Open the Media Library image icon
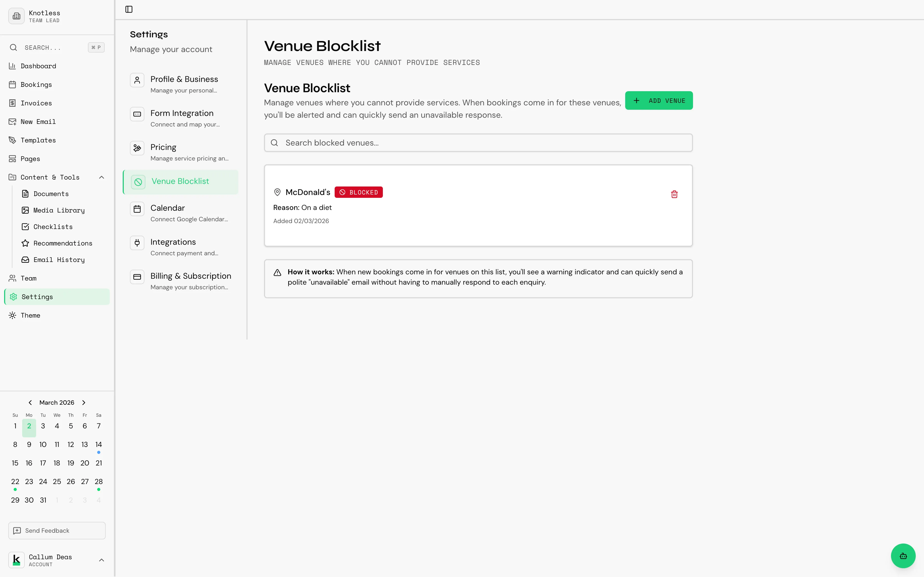This screenshot has width=924, height=577. click(25, 210)
